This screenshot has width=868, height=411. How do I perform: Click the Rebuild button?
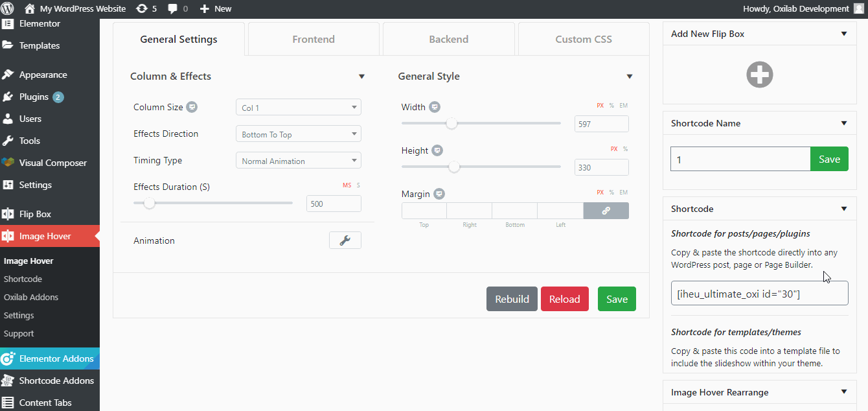pos(512,299)
